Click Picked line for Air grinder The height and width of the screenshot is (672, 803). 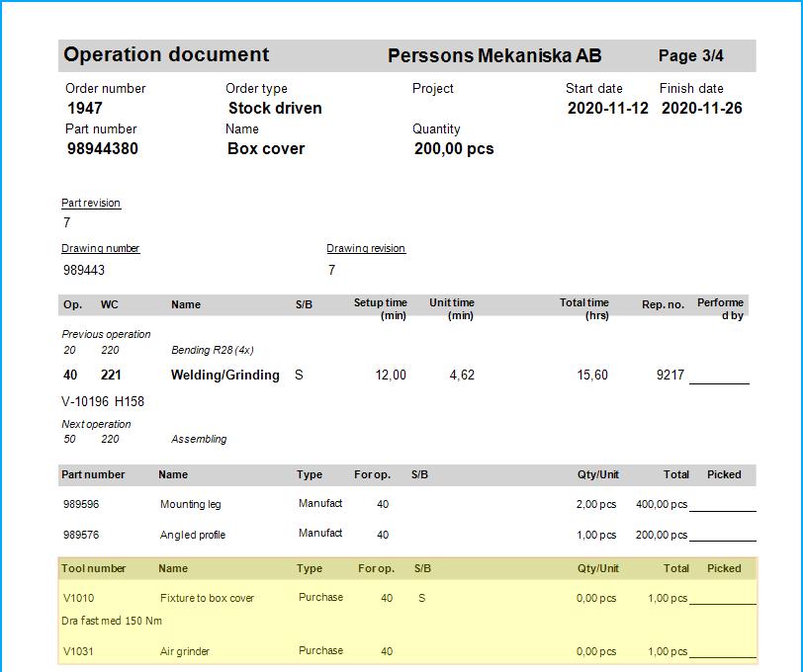[723, 655]
